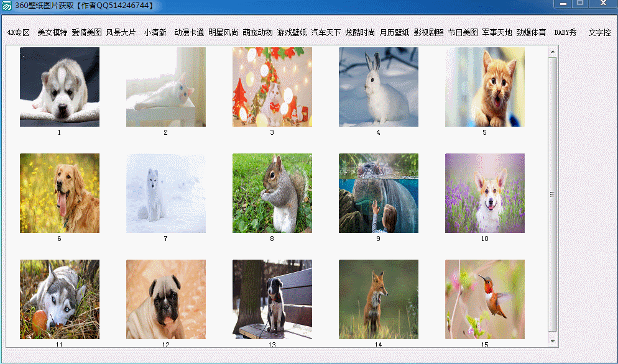Image resolution: width=618 pixels, height=364 pixels.
Task: Select golden retriever wallpaper number 6
Action: pyautogui.click(x=60, y=193)
